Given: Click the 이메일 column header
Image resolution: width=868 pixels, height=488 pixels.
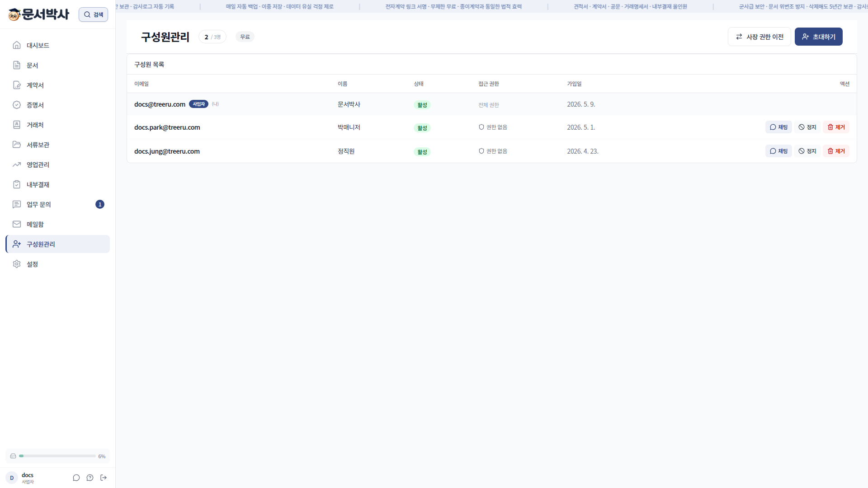Looking at the screenshot, I should click(142, 84).
